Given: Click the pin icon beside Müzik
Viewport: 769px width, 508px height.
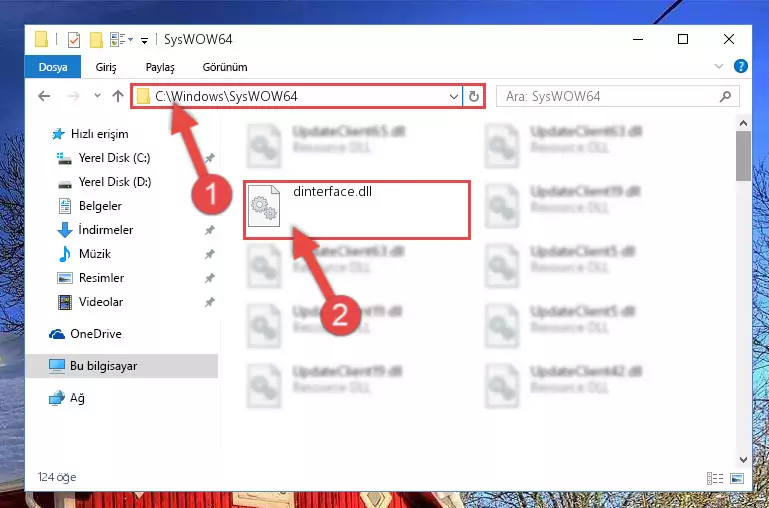Looking at the screenshot, I should click(x=209, y=254).
